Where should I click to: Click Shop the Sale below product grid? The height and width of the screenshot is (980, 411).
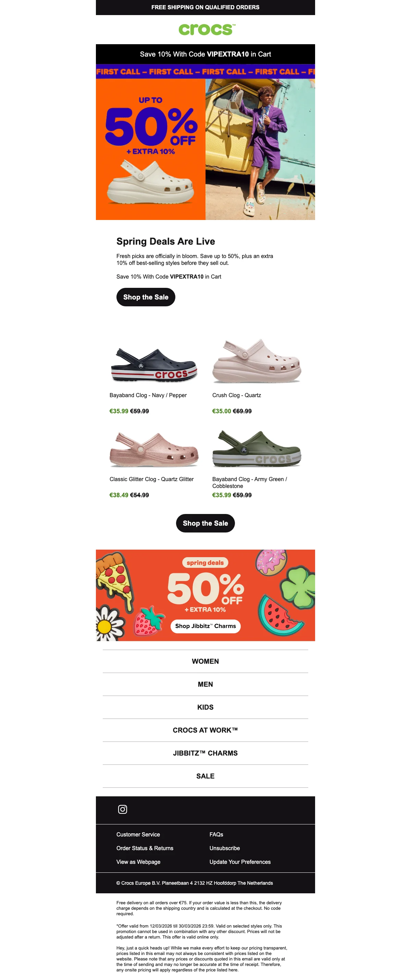tap(205, 523)
